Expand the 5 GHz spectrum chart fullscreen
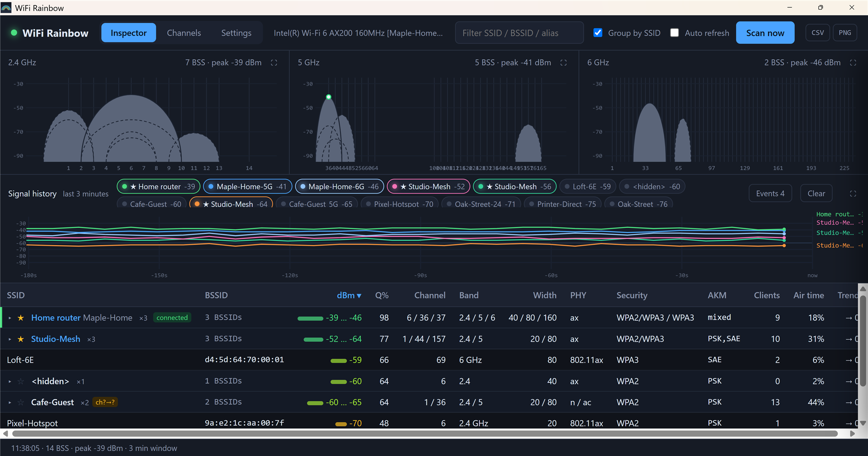 coord(563,63)
